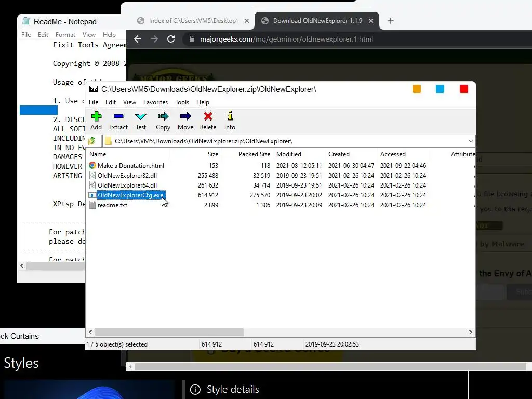Screen dimensions: 532x399
Task: Click the 7-Zip horizontal scrollbar thumb
Action: (169, 332)
